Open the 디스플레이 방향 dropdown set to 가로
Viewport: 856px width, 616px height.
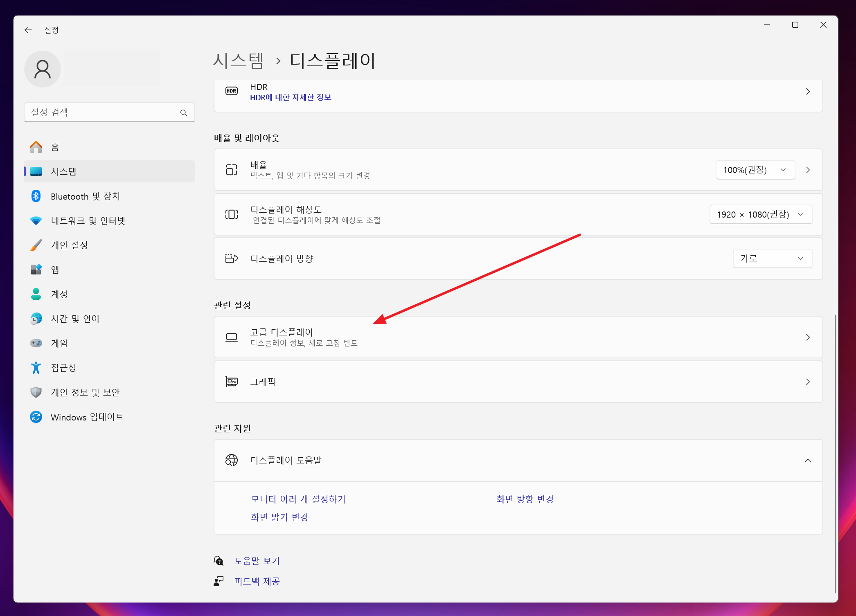[772, 259]
